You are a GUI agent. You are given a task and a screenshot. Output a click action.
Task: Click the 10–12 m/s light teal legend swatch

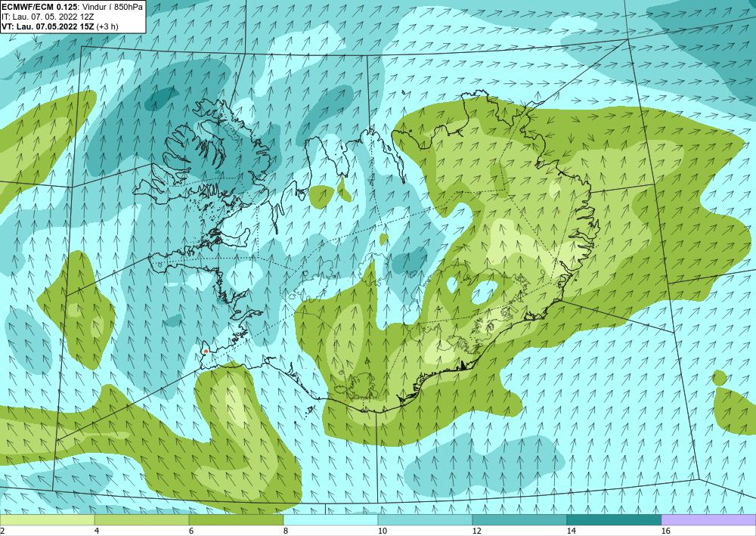point(425,520)
